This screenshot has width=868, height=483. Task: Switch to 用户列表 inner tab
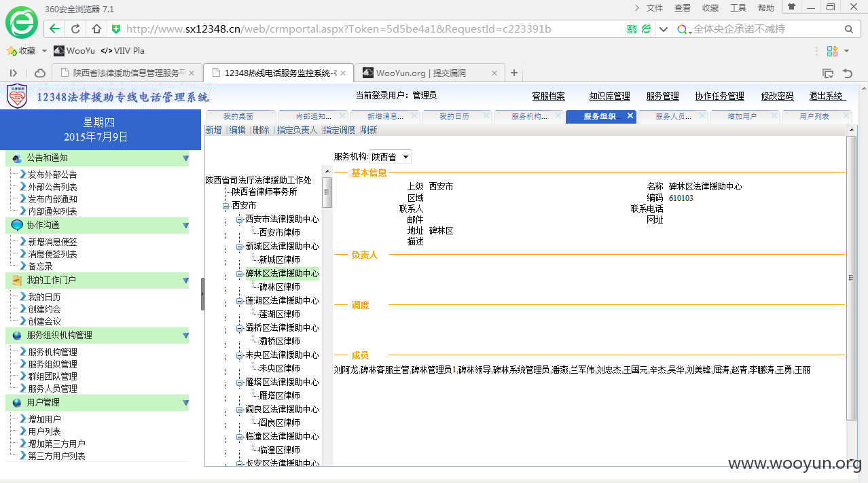click(x=814, y=117)
